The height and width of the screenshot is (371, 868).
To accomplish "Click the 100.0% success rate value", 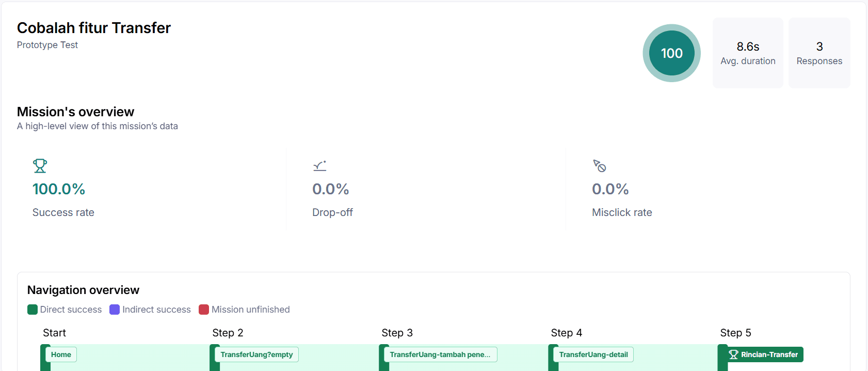I will [x=59, y=189].
